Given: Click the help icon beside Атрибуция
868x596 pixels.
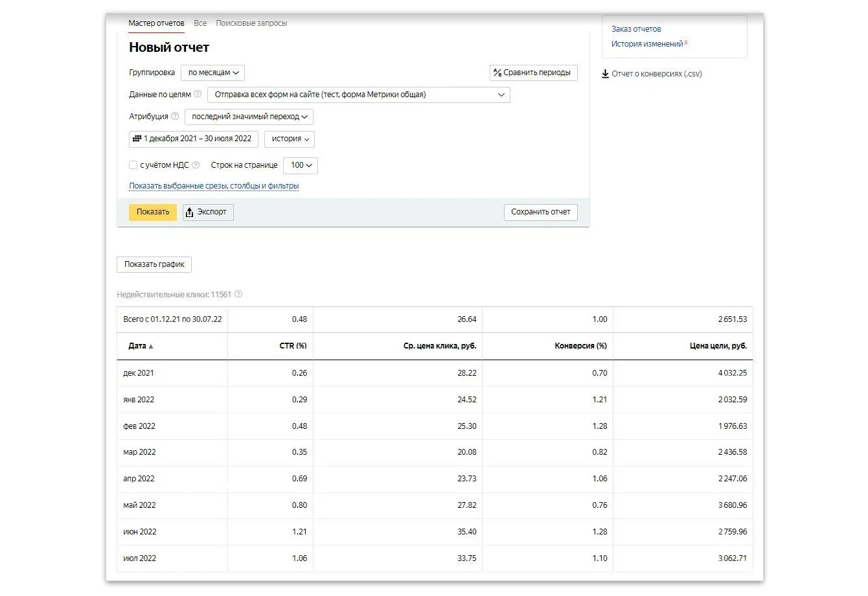Looking at the screenshot, I should 175,117.
